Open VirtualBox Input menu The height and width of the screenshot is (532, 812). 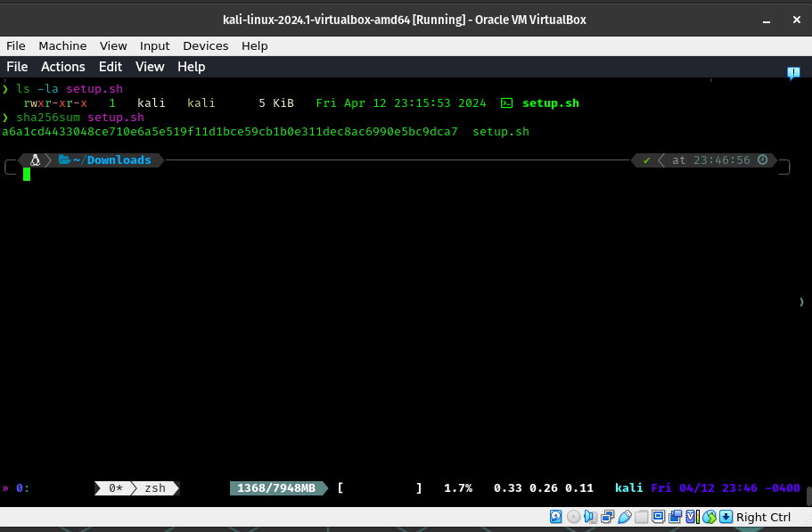pos(154,45)
